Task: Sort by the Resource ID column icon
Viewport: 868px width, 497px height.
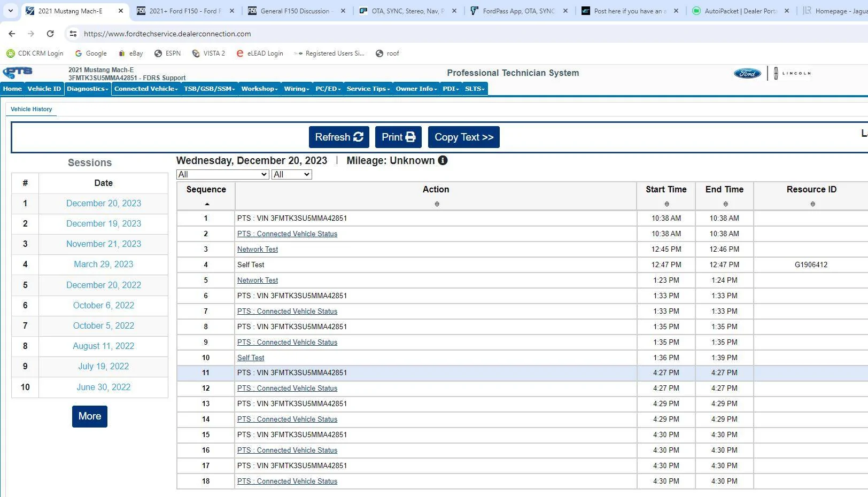Action: pos(812,204)
